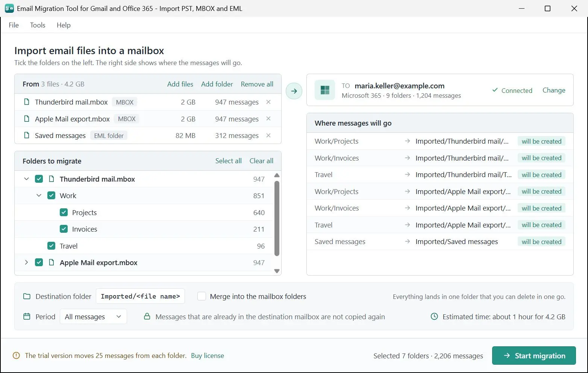Click the Microsoft 365 account logo icon
Viewport: 588px width, 373px height.
click(325, 90)
